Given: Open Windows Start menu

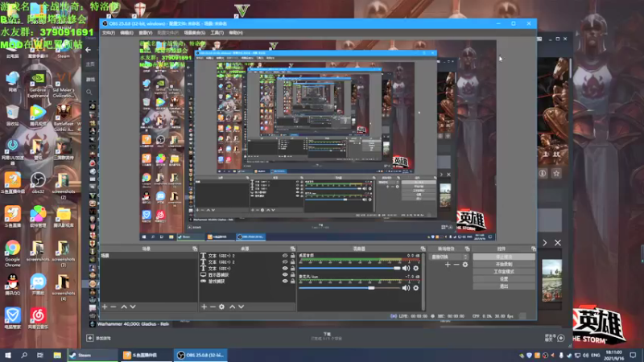Looking at the screenshot, I should tap(8, 355).
